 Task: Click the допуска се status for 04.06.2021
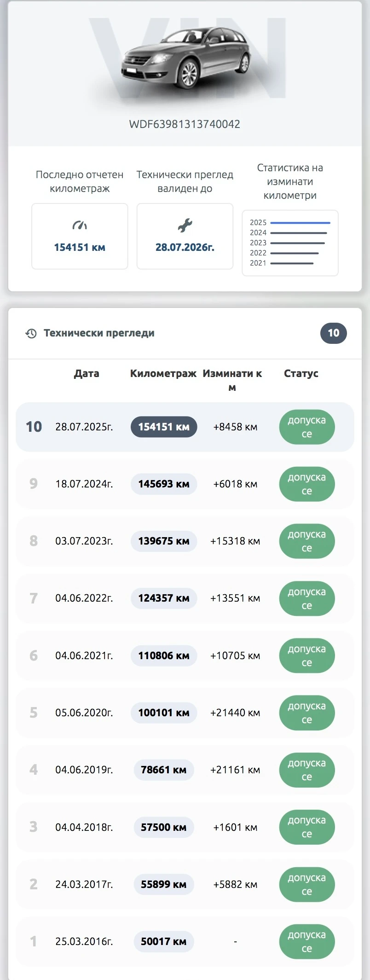[306, 655]
